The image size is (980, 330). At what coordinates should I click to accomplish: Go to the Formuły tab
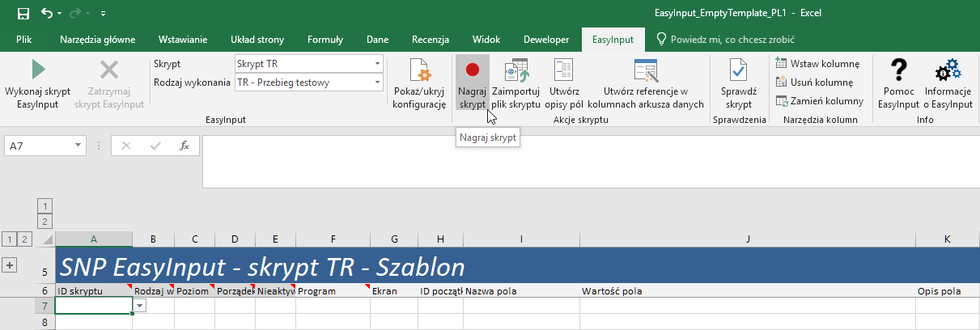[x=325, y=39]
